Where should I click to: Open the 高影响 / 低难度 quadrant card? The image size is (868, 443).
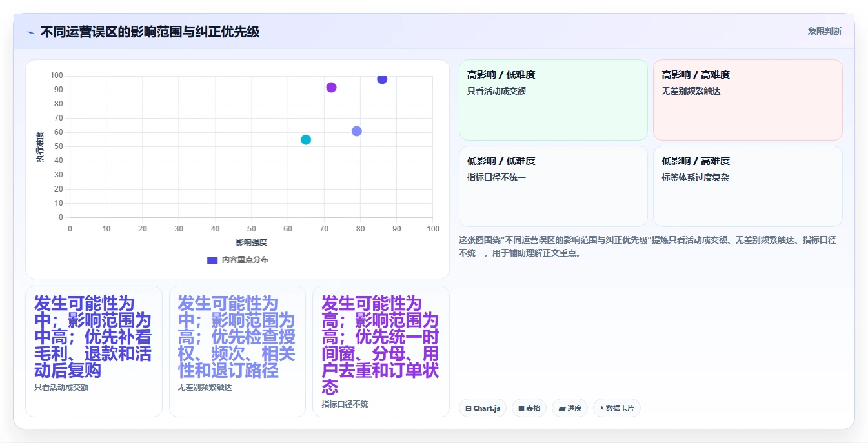[553, 100]
